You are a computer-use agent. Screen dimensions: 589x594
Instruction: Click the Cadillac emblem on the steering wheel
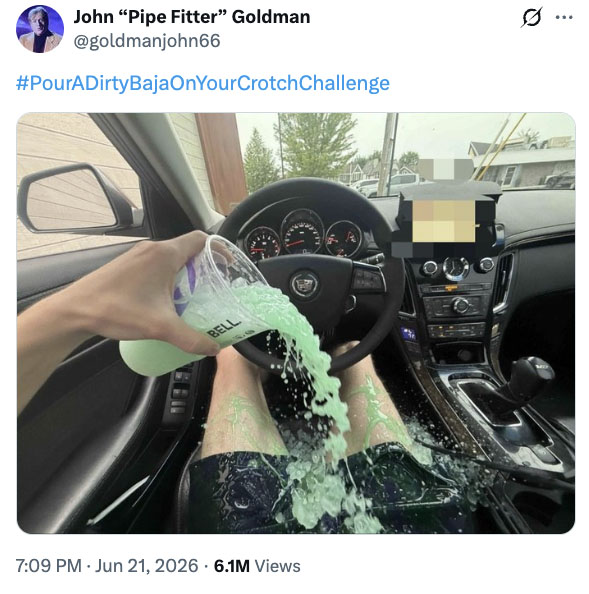[304, 283]
